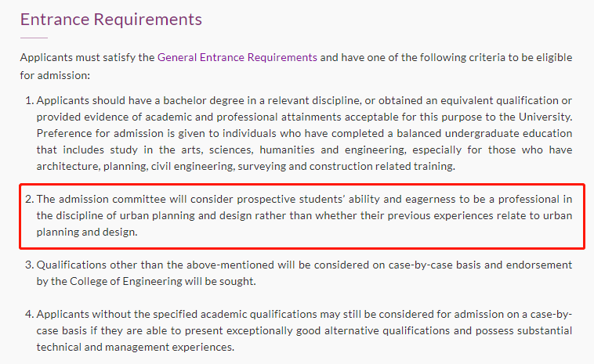
Task: Click 'technical and management experiences.' closing text
Action: click(136, 348)
